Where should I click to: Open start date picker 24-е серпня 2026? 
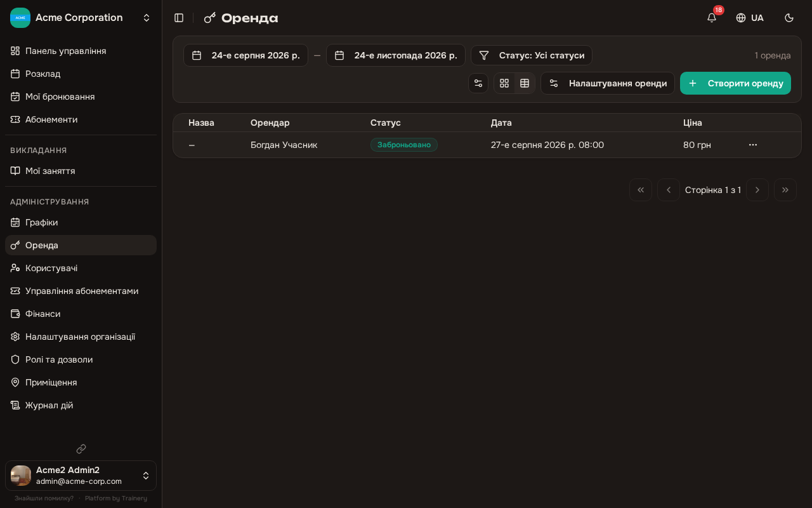pos(246,55)
